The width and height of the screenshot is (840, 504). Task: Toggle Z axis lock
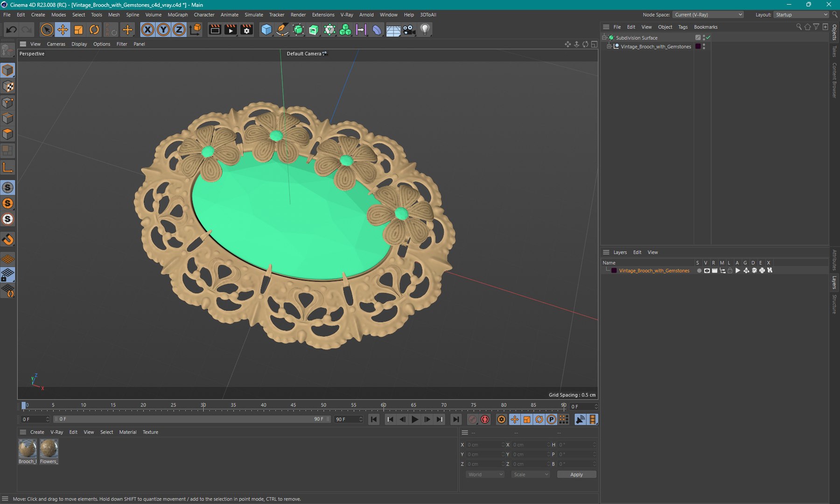(x=179, y=30)
